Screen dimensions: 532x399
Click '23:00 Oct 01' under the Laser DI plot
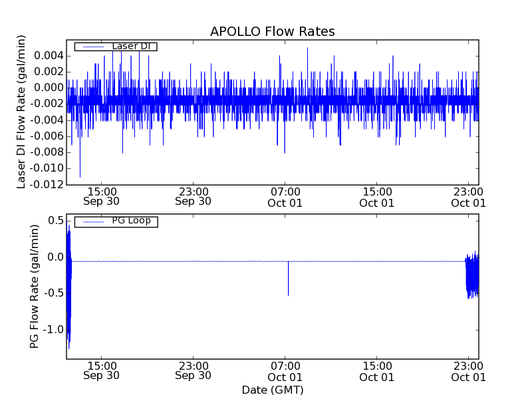[x=468, y=198]
